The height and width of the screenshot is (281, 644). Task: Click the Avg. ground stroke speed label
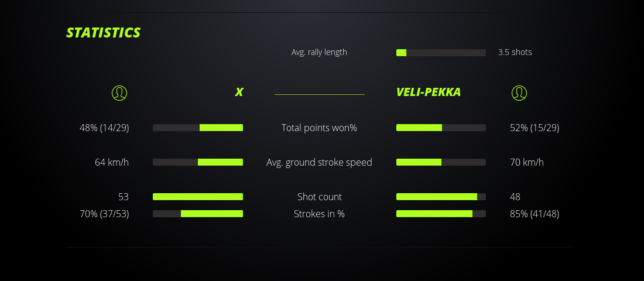(319, 162)
